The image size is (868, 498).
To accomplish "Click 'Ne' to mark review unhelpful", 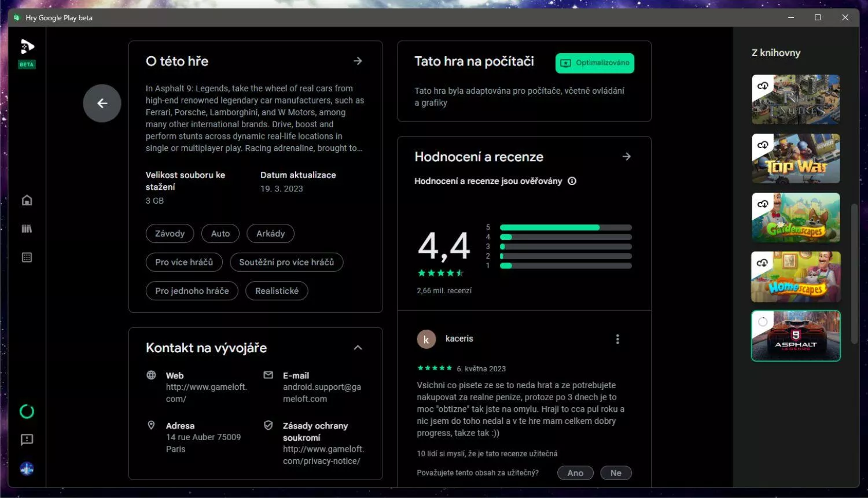I will tap(616, 473).
